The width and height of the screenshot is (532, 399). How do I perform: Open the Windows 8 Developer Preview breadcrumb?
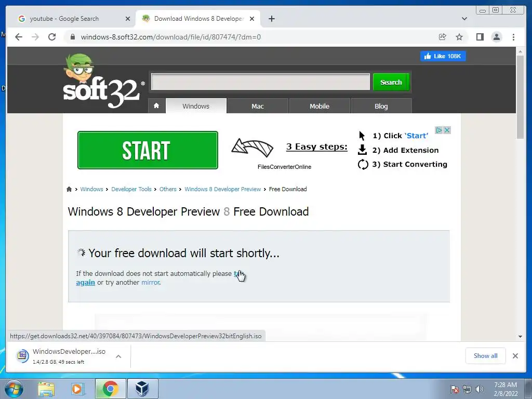point(222,189)
